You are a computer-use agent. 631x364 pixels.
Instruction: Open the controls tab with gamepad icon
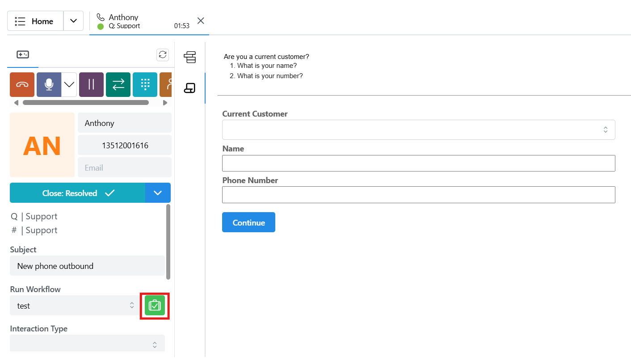tap(23, 54)
